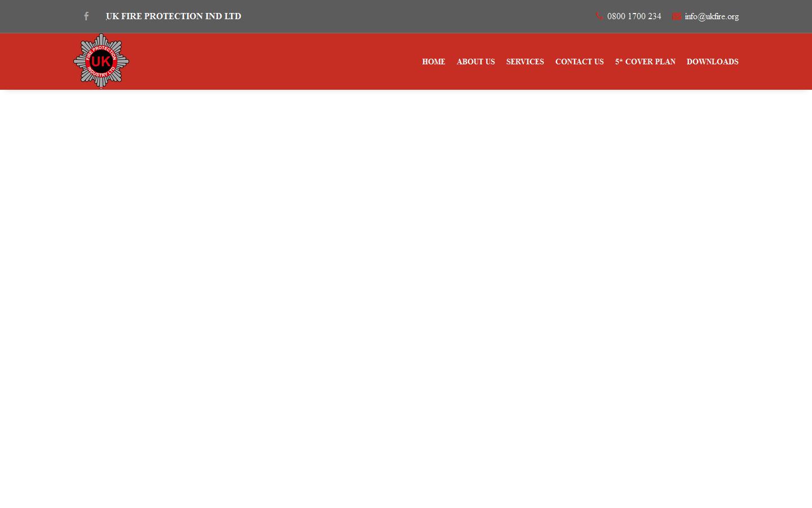The width and height of the screenshot is (812, 508).
Task: Click the red envelope email icon
Action: (x=677, y=16)
